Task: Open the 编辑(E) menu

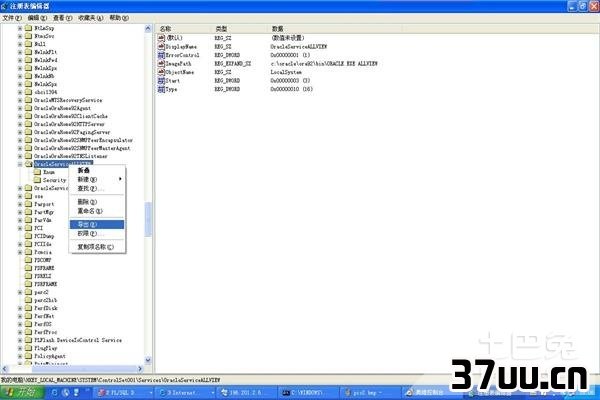Action: 37,18
